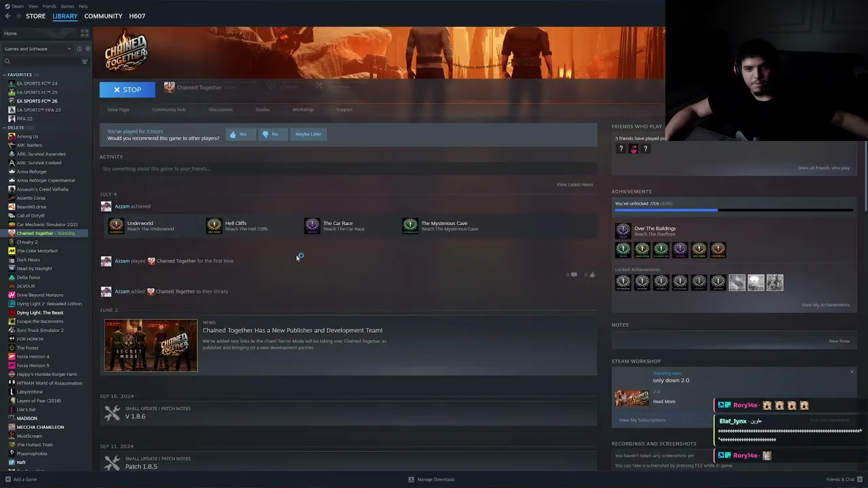Stop the running game
The image size is (868, 488).
click(x=127, y=89)
